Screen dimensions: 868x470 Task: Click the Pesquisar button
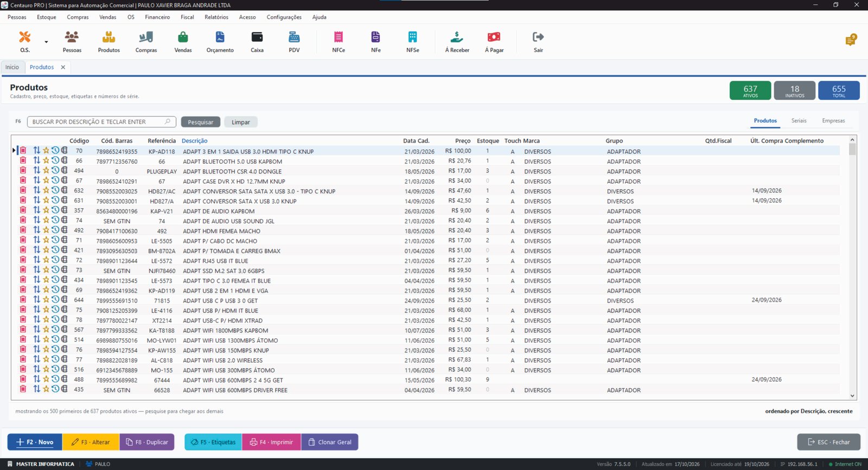(201, 122)
